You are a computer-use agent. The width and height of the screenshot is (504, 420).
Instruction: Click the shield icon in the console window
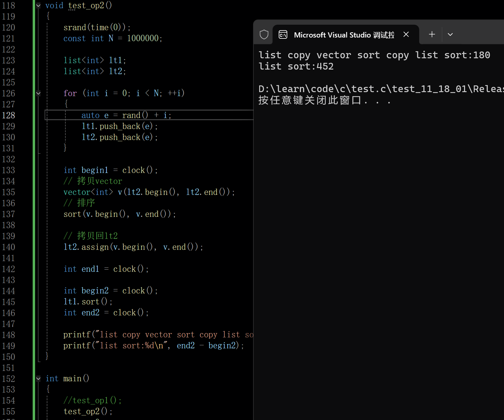point(264,34)
